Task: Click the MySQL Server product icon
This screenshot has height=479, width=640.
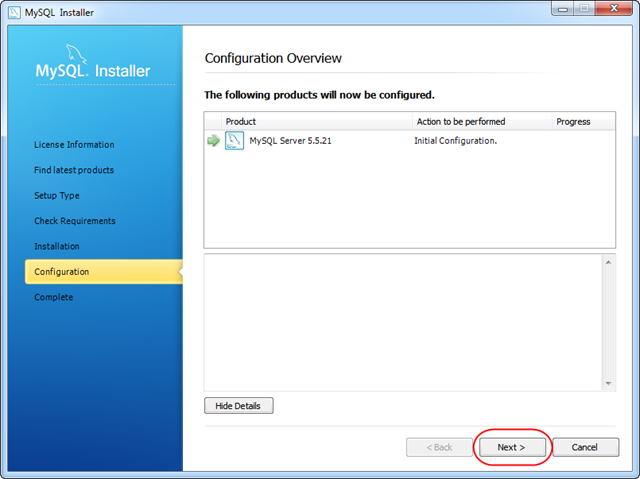Action: point(234,141)
